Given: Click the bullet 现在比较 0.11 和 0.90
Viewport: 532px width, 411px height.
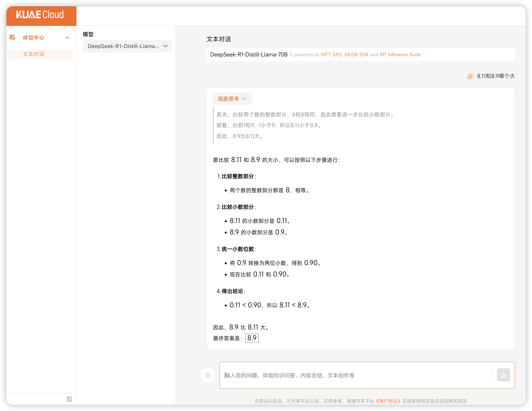Looking at the screenshot, I should click(260, 274).
